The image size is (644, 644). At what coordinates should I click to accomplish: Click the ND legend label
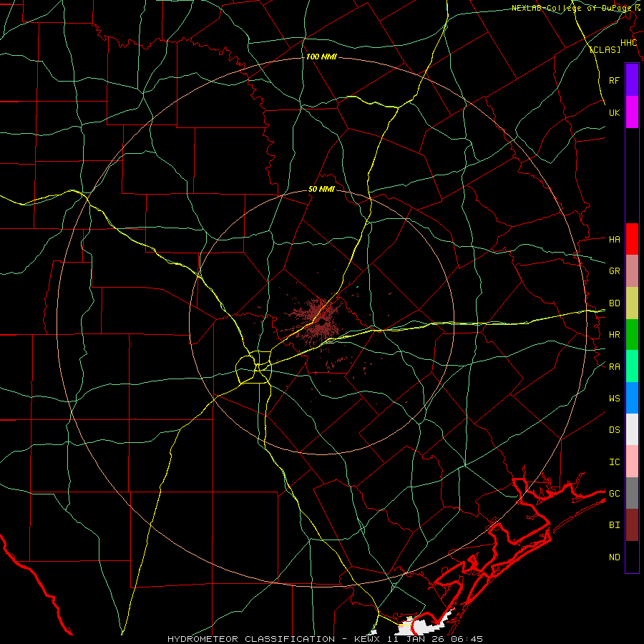click(614, 557)
